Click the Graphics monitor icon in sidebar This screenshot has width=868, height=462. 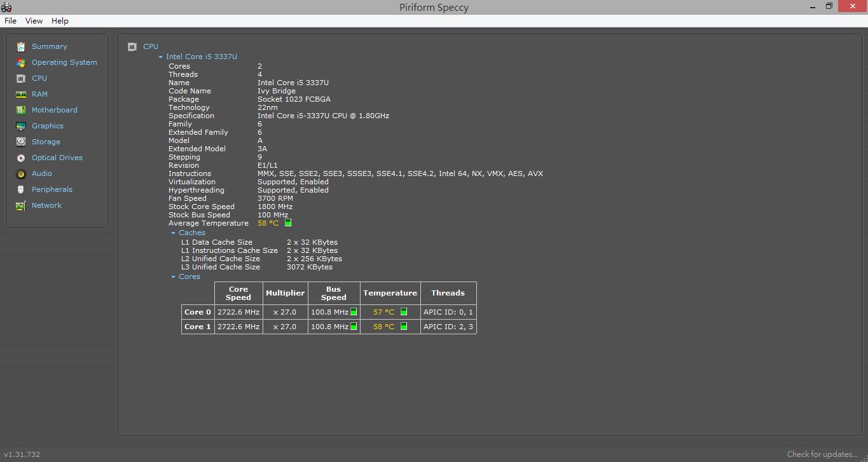(x=21, y=126)
